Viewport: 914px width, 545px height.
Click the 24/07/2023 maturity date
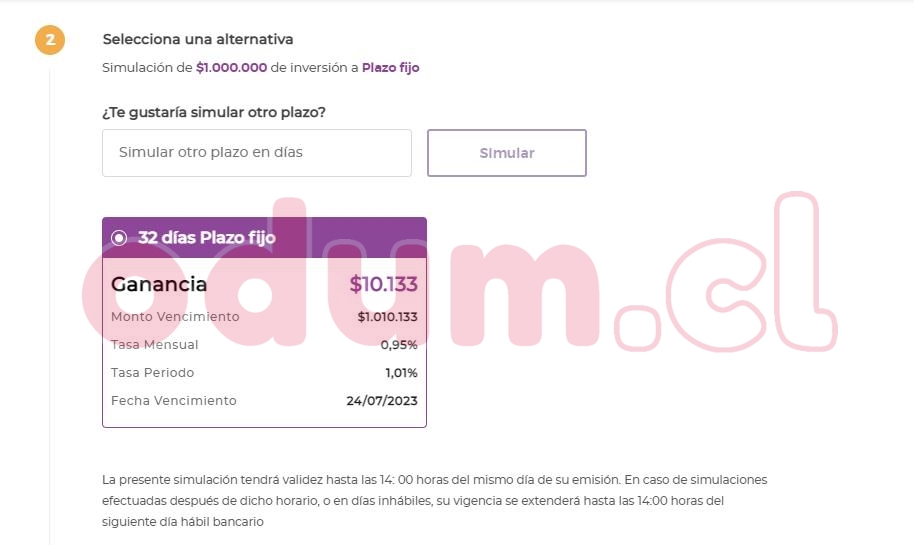click(x=382, y=401)
